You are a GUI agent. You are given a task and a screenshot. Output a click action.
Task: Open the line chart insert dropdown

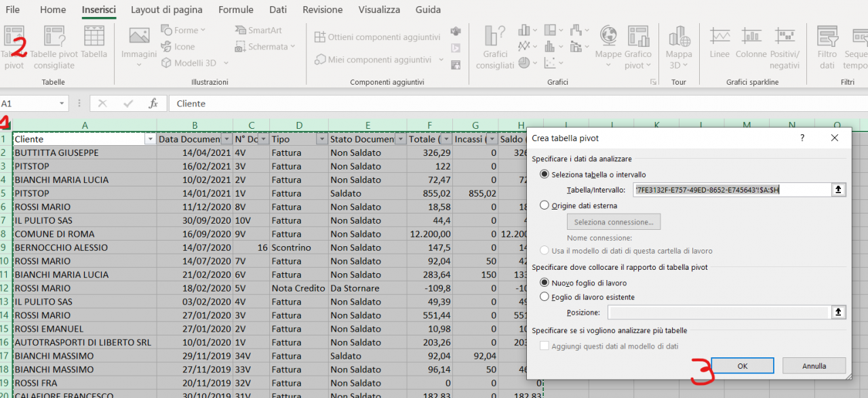528,47
